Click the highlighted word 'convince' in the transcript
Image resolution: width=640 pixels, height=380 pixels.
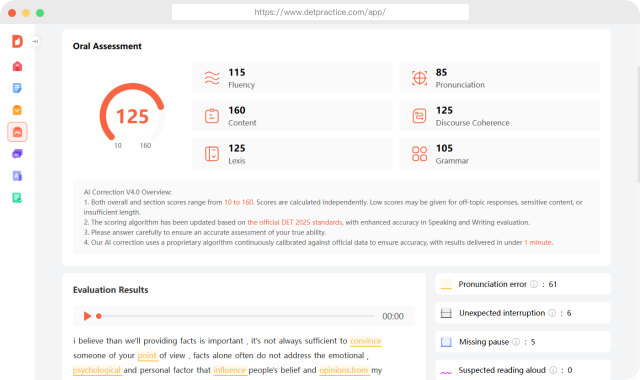click(x=366, y=341)
